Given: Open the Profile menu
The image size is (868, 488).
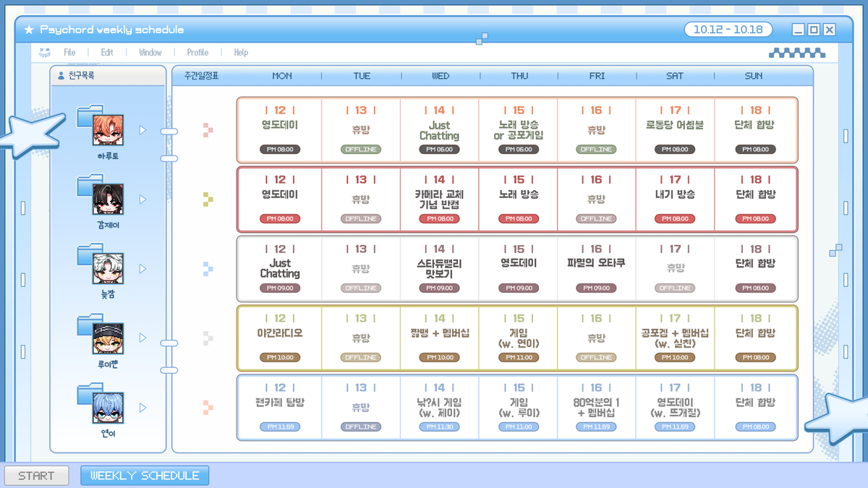Looking at the screenshot, I should (x=197, y=52).
